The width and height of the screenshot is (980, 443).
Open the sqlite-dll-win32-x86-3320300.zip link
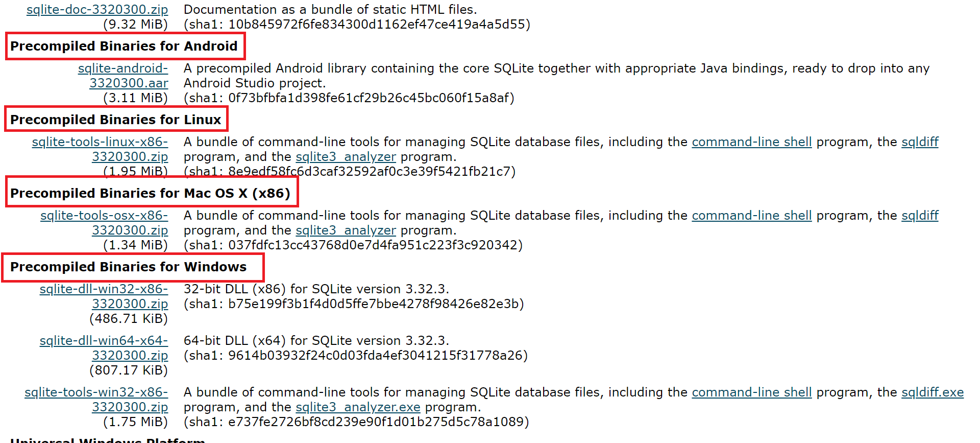104,296
